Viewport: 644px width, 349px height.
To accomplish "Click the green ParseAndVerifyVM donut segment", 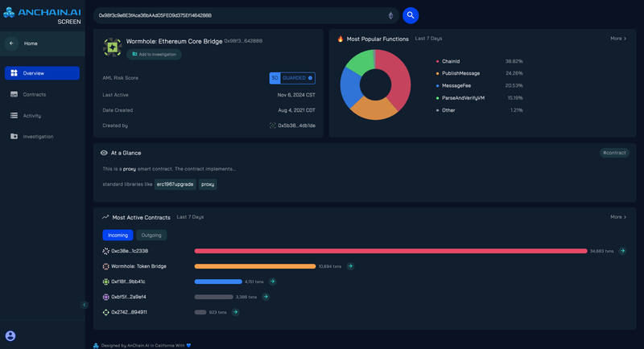I will click(x=361, y=63).
